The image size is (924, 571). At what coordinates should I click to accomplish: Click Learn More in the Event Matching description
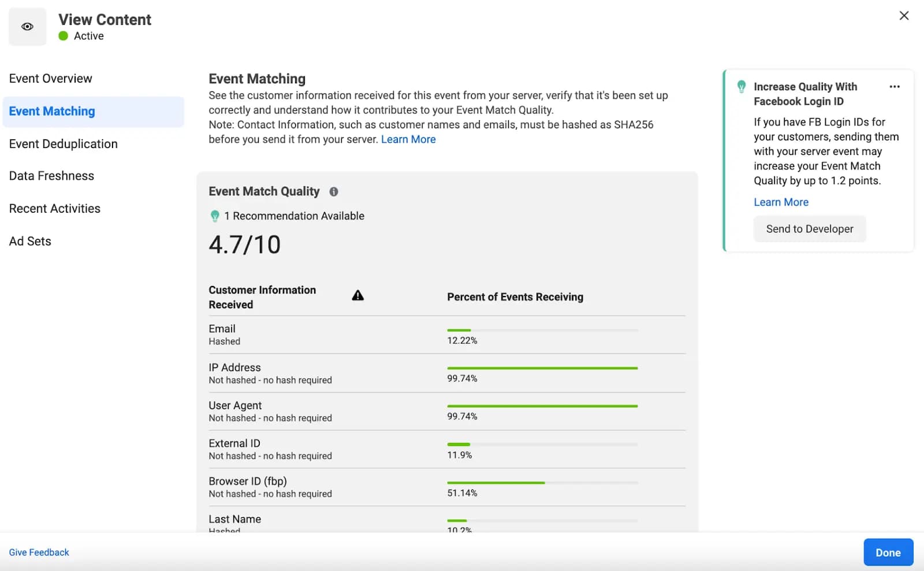pos(408,139)
